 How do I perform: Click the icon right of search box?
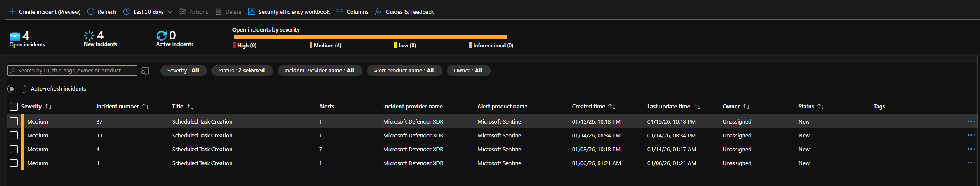pos(145,71)
